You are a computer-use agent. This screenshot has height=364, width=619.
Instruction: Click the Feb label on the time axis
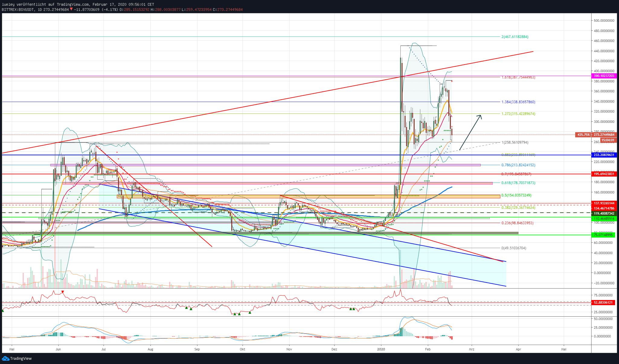(x=428, y=349)
